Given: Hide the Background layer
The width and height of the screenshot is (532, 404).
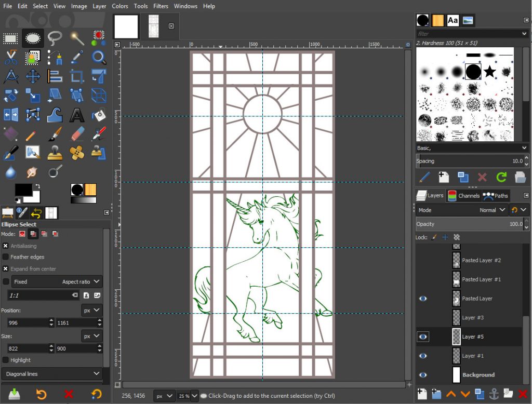Looking at the screenshot, I should coord(422,374).
